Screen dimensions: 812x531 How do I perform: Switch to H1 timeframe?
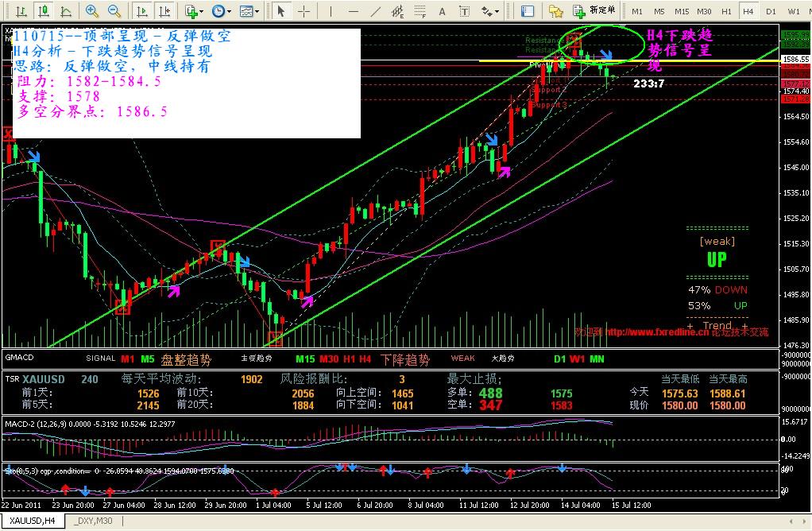[x=726, y=11]
